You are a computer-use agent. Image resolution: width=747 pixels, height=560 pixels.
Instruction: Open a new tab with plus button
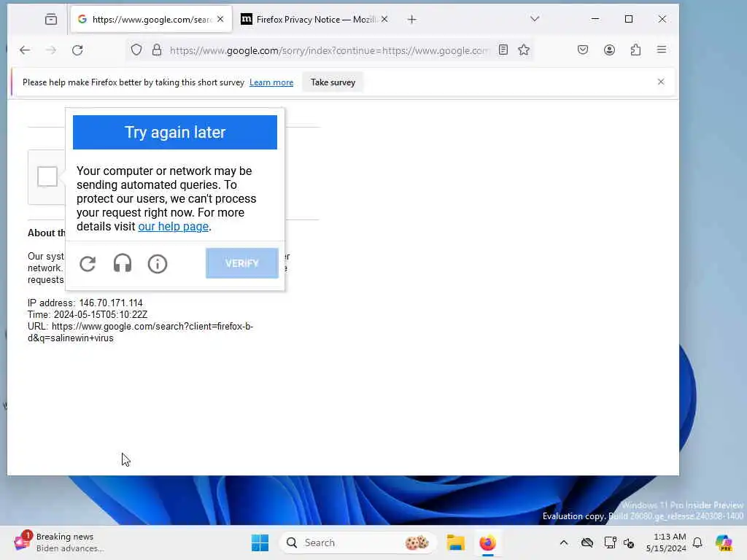pyautogui.click(x=412, y=20)
